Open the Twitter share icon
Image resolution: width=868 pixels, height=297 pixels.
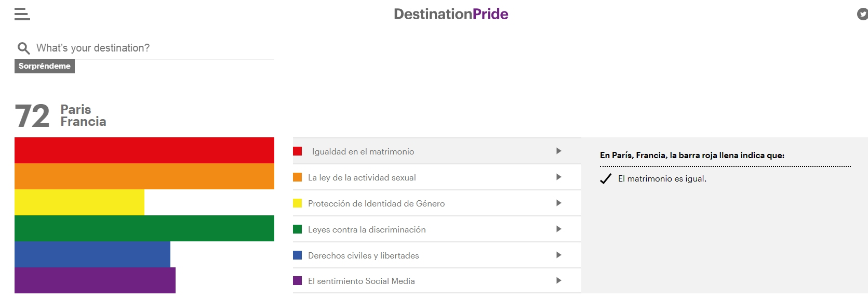coord(862,14)
